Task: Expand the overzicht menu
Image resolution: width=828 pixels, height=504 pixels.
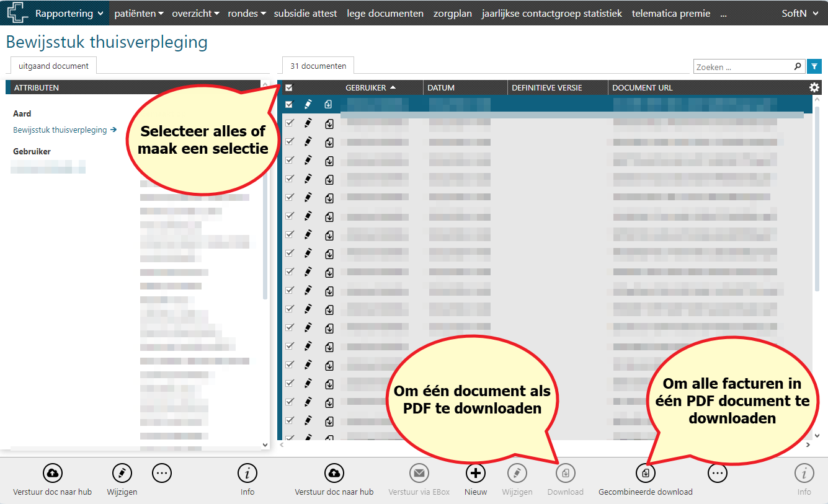Action: [195, 13]
